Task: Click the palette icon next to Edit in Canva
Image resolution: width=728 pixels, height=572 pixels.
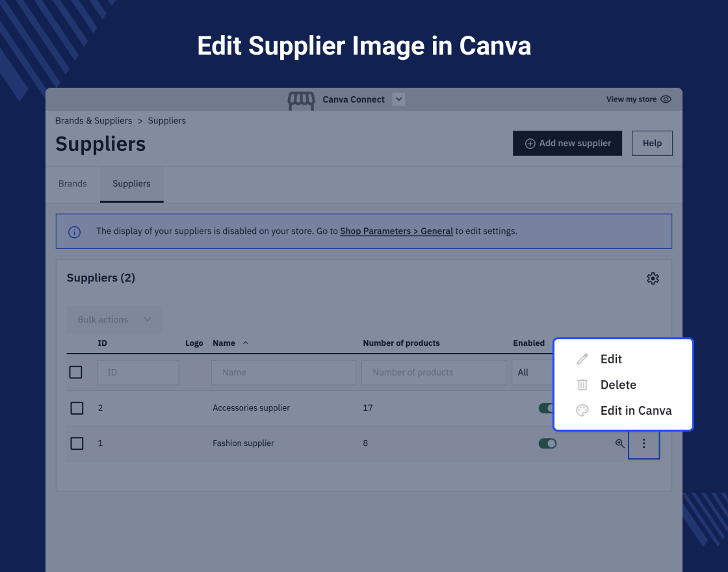Action: tap(582, 410)
